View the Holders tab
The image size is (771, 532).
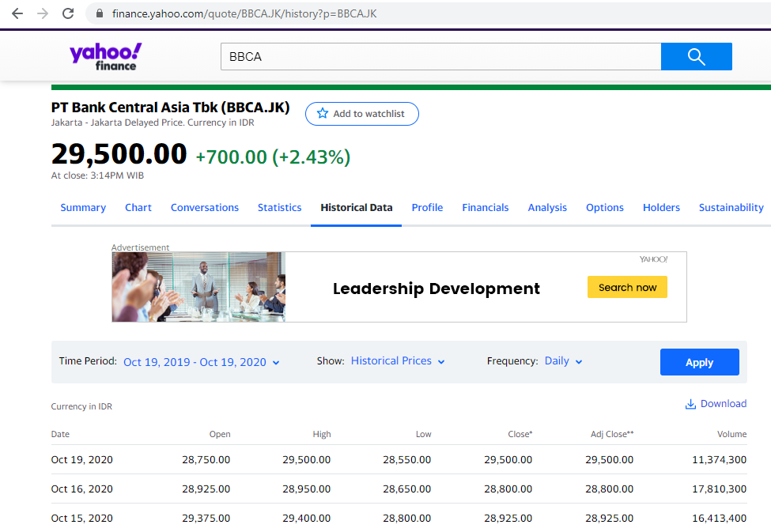point(661,207)
